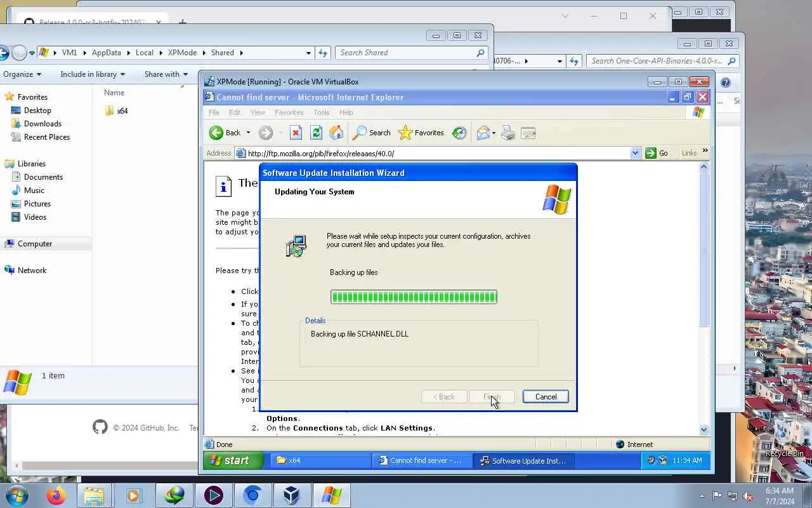812x508 pixels.
Task: Open the Share with dropdown
Action: pos(166,74)
